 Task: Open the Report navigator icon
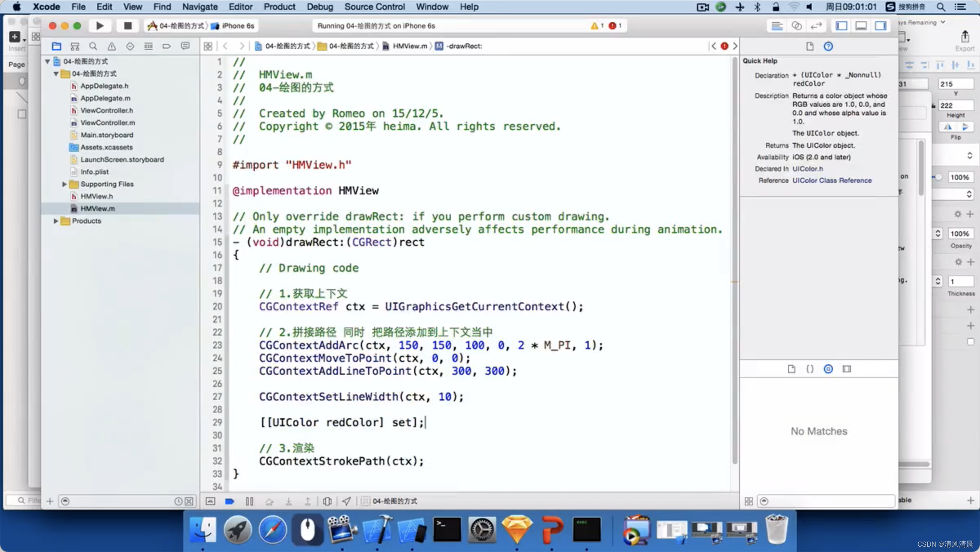pyautogui.click(x=185, y=46)
